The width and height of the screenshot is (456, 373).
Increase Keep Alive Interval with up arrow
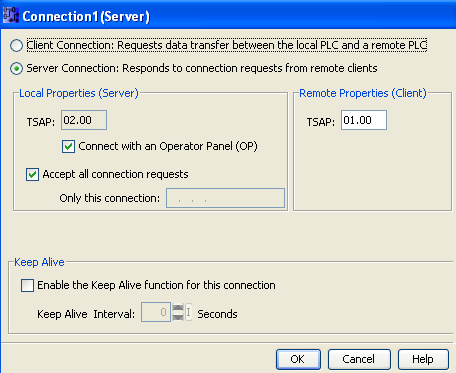coord(178,308)
